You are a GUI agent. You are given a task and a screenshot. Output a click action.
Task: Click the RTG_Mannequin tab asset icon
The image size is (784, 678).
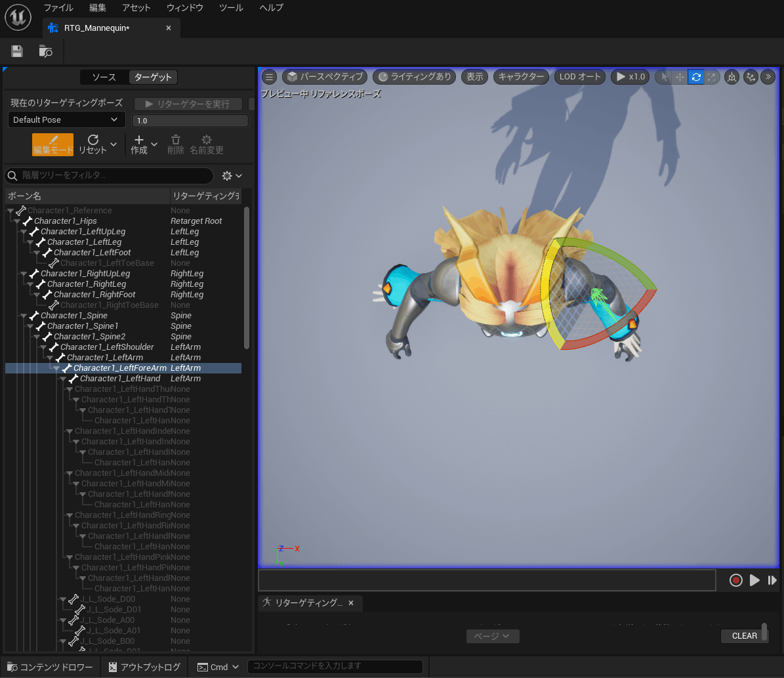[x=53, y=28]
